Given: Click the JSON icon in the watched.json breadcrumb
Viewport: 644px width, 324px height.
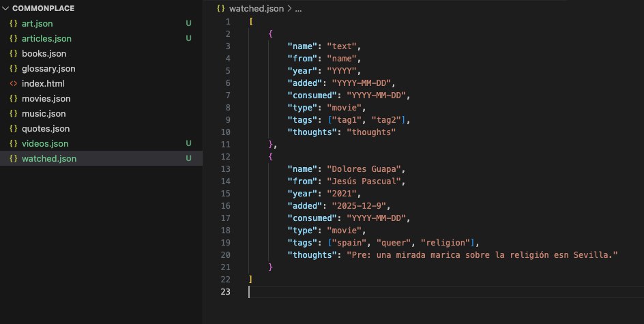Looking at the screenshot, I should coord(220,8).
